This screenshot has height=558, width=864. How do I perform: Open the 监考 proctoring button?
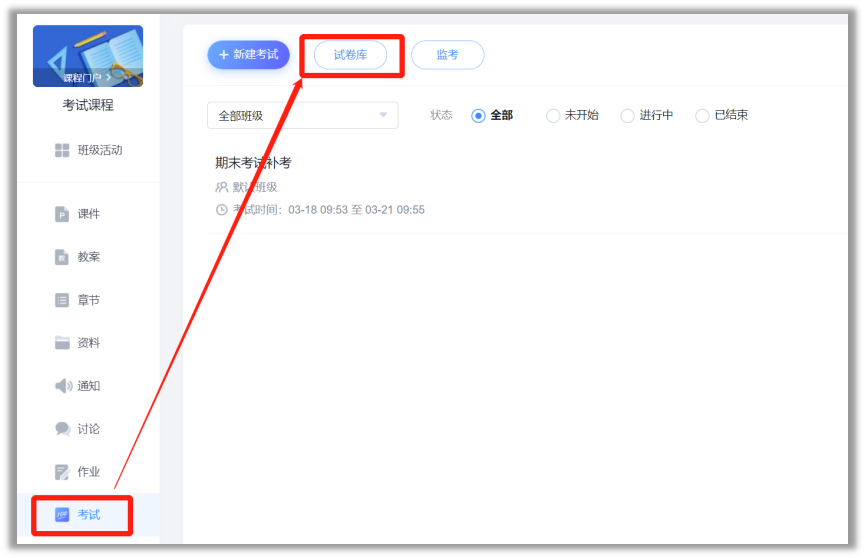coord(447,55)
